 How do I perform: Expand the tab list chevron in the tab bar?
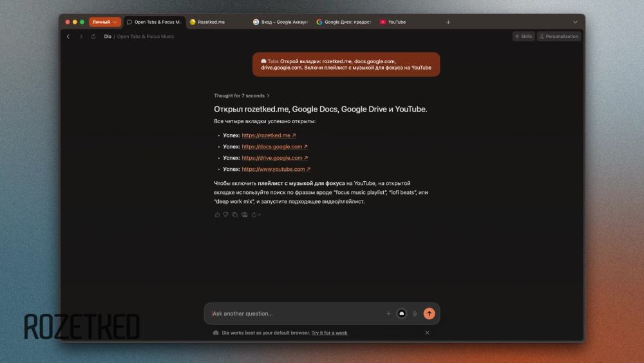pos(575,22)
